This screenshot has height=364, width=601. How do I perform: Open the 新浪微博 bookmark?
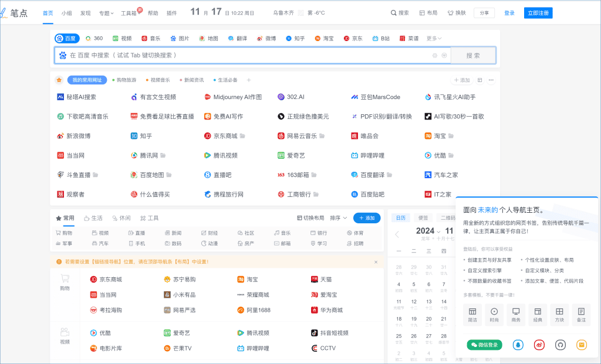tap(73, 136)
